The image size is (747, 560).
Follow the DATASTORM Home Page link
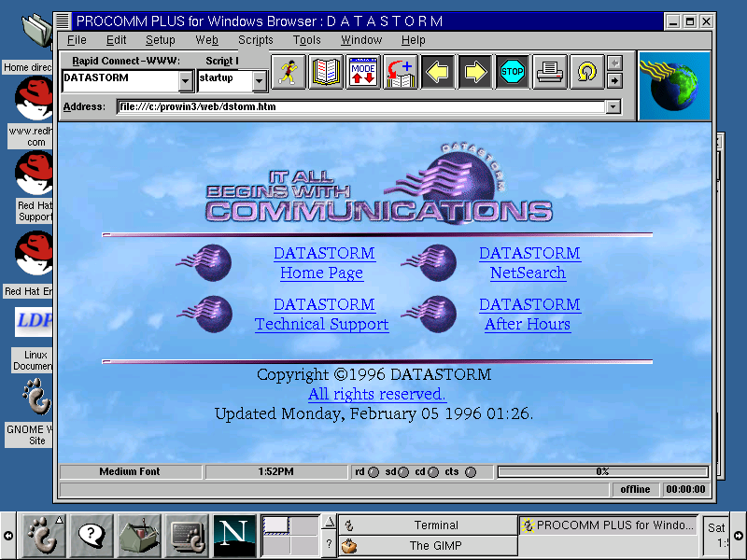coord(324,263)
